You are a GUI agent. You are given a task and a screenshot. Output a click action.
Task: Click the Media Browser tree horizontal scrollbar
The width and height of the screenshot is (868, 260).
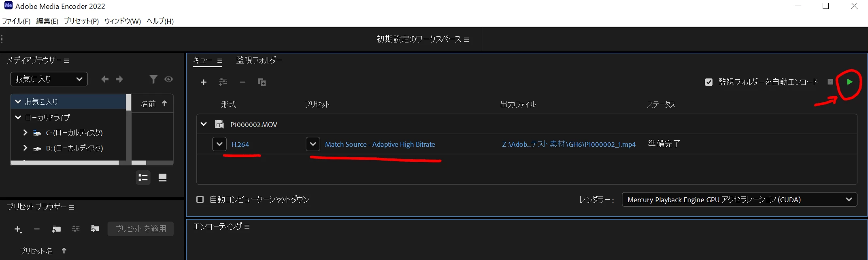tap(65, 163)
